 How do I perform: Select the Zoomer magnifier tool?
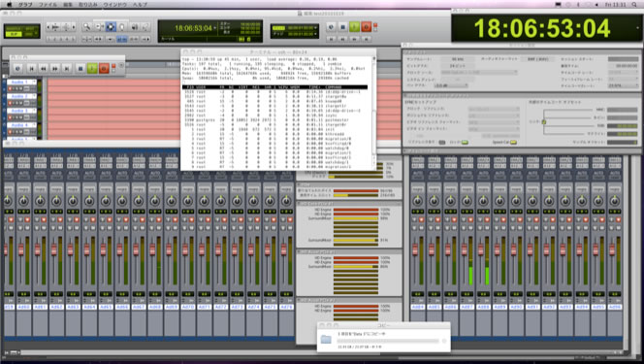[86, 27]
